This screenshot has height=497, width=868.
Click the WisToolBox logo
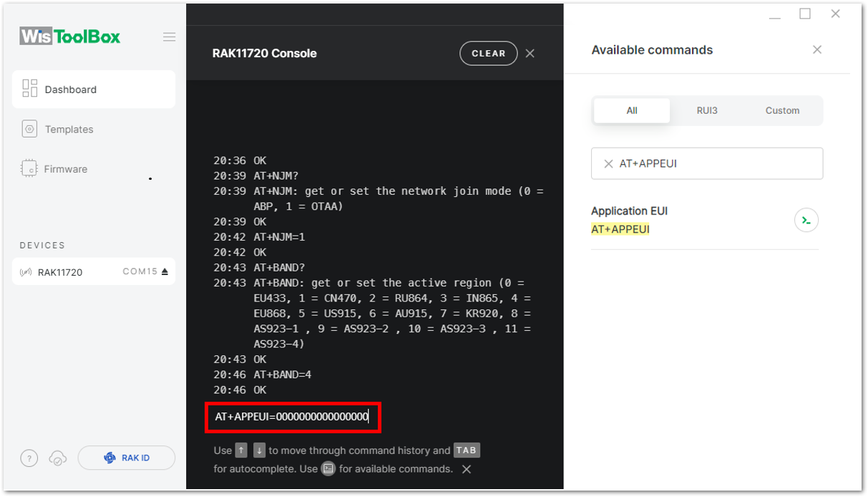(x=70, y=36)
